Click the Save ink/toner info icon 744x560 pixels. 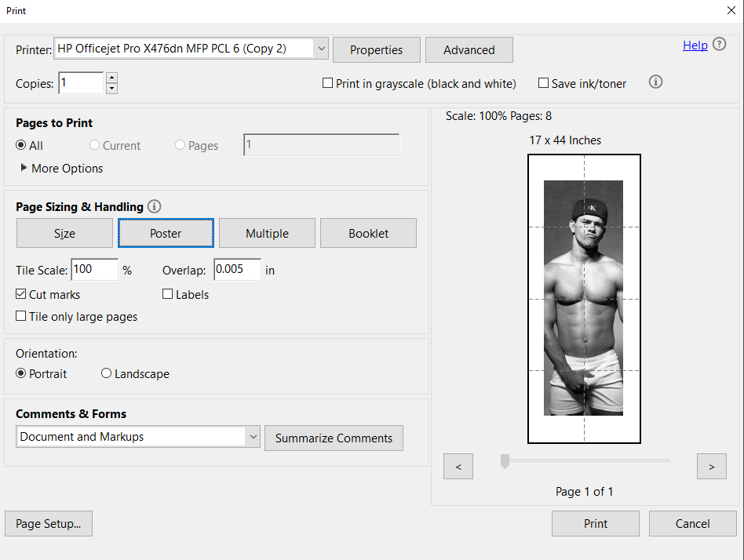656,82
